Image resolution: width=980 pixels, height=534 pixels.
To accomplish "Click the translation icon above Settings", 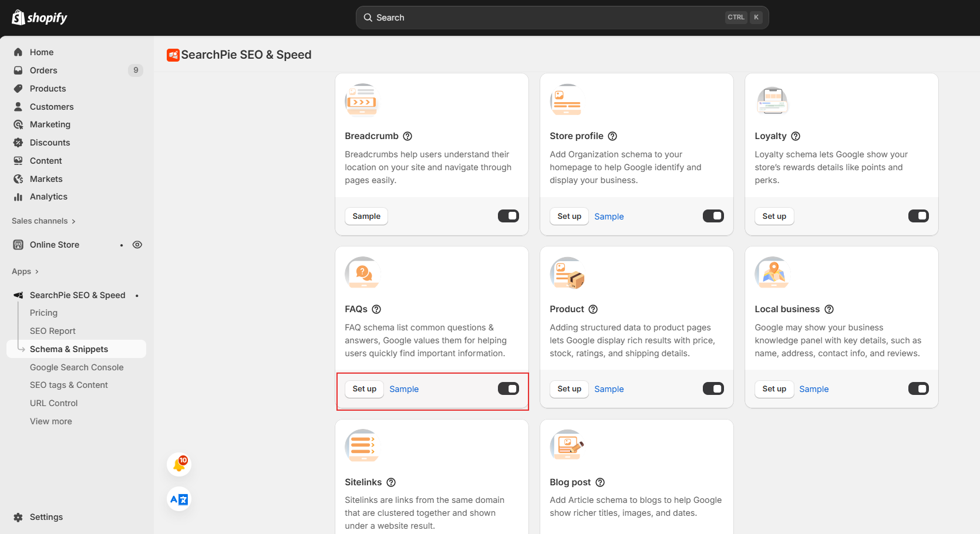I will (x=179, y=499).
